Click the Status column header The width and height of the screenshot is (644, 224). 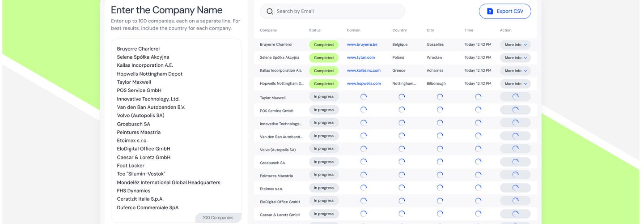pyautogui.click(x=314, y=30)
